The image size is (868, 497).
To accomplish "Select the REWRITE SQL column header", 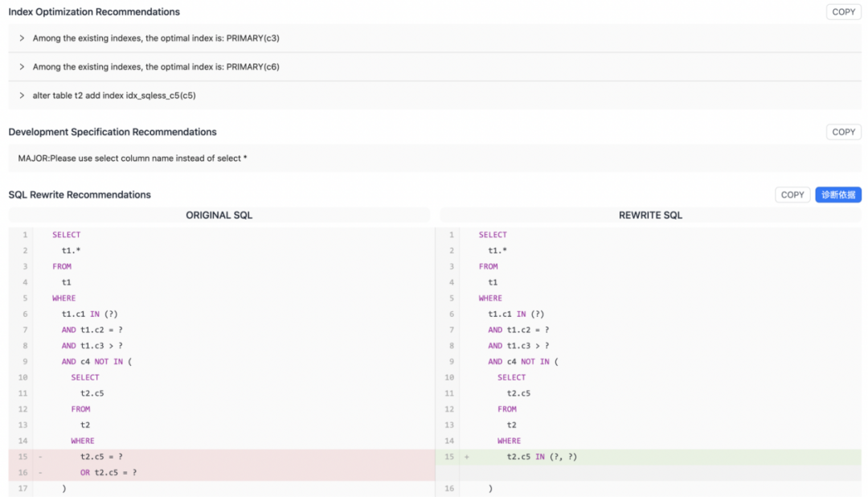I will (x=650, y=216).
